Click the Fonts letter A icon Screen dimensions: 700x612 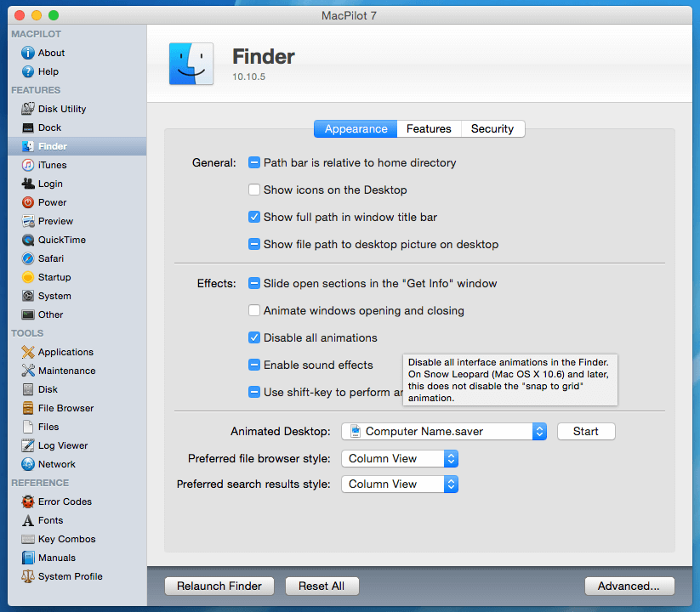[x=28, y=520]
